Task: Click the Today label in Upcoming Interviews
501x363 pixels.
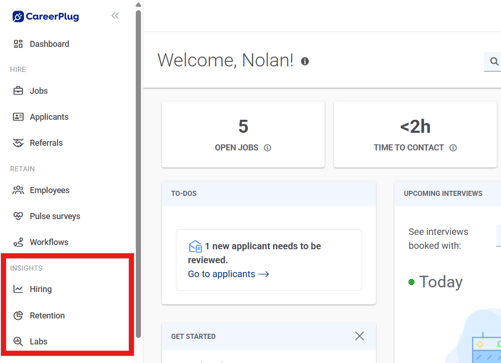Action: [441, 282]
